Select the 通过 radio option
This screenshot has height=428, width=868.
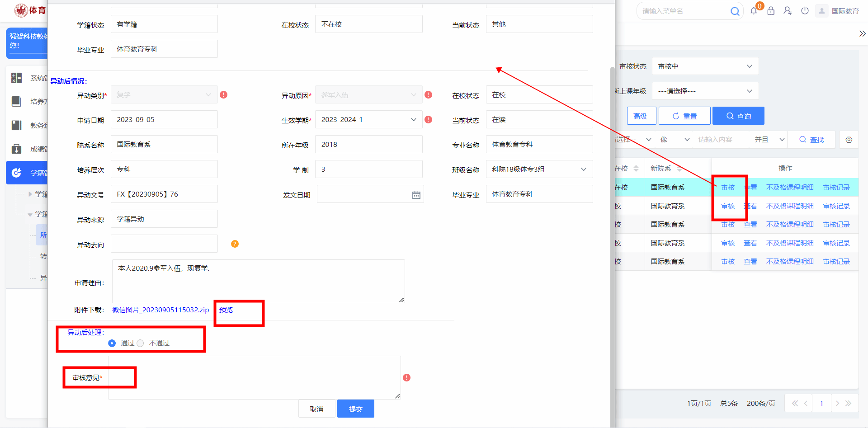[x=112, y=343]
